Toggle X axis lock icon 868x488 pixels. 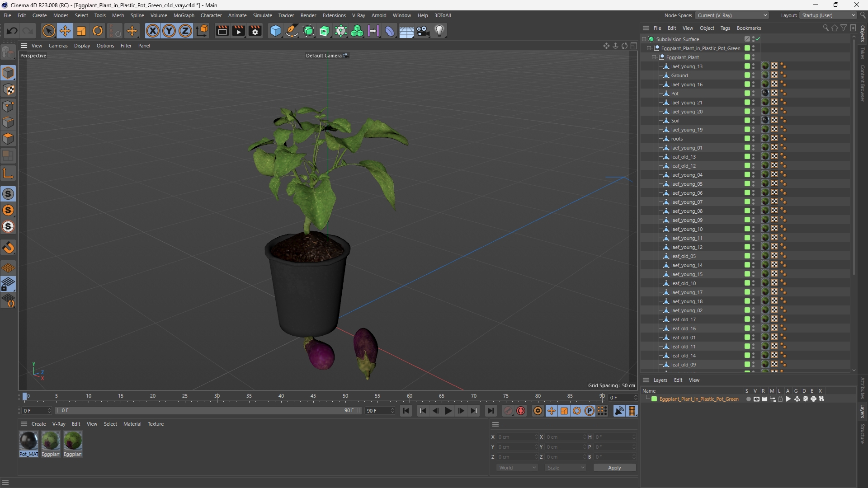153,31
